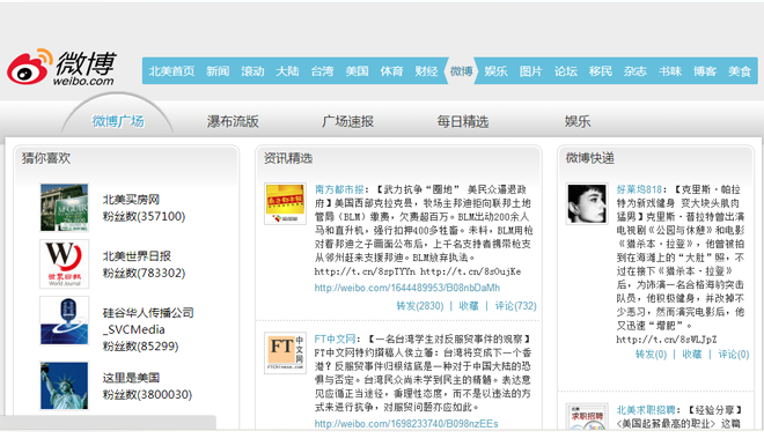764x432 pixels.
Task: Open 娱乐 in top navigation bar
Action: pyautogui.click(x=496, y=71)
